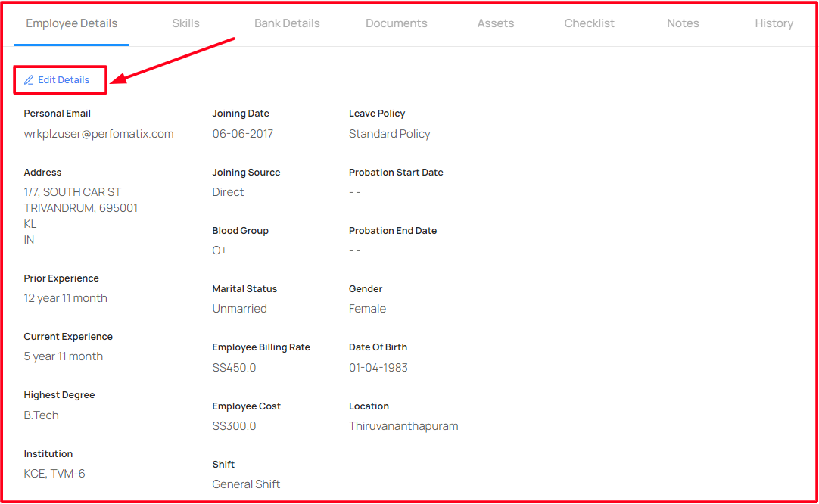Select the employee cost S$300.0
Viewport: 819px width, 504px height.
point(234,426)
